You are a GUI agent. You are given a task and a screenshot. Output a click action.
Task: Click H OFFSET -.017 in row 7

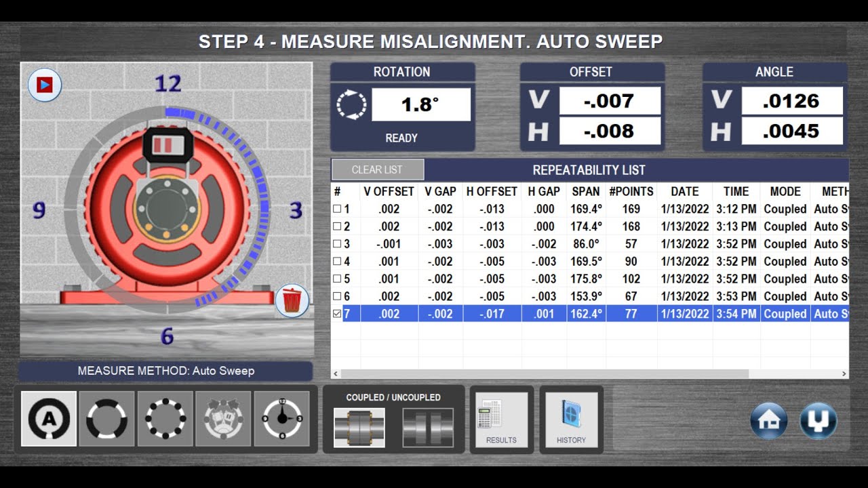point(492,314)
